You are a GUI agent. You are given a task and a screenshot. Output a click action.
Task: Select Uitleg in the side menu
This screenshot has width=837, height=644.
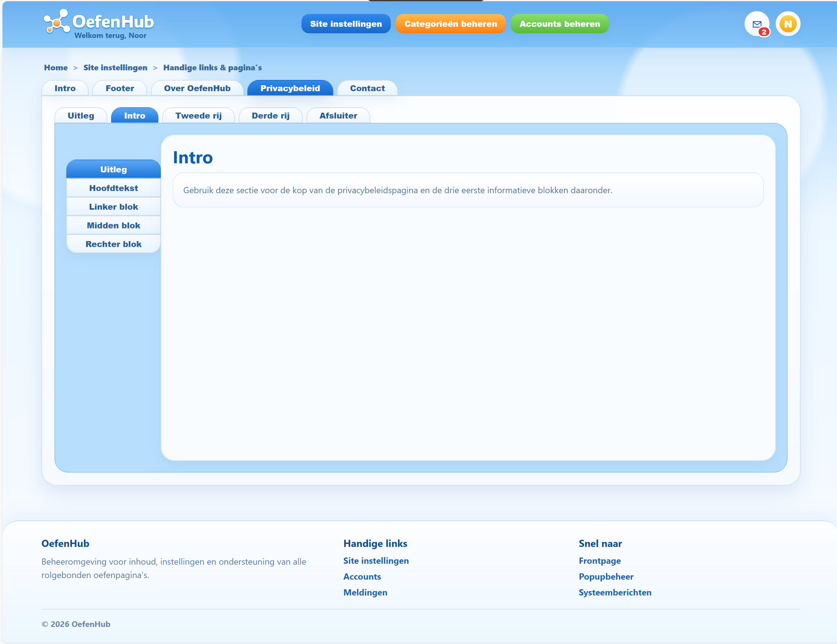114,169
